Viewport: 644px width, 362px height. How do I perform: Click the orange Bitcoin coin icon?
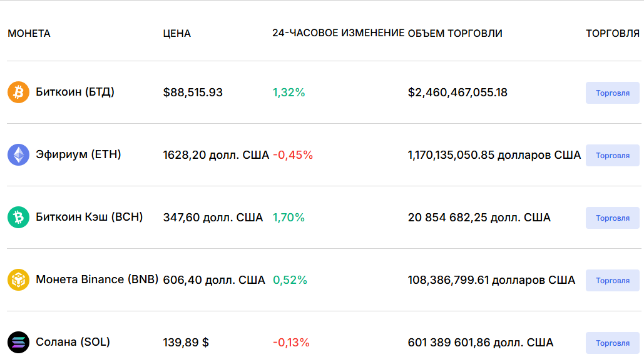[x=19, y=92]
